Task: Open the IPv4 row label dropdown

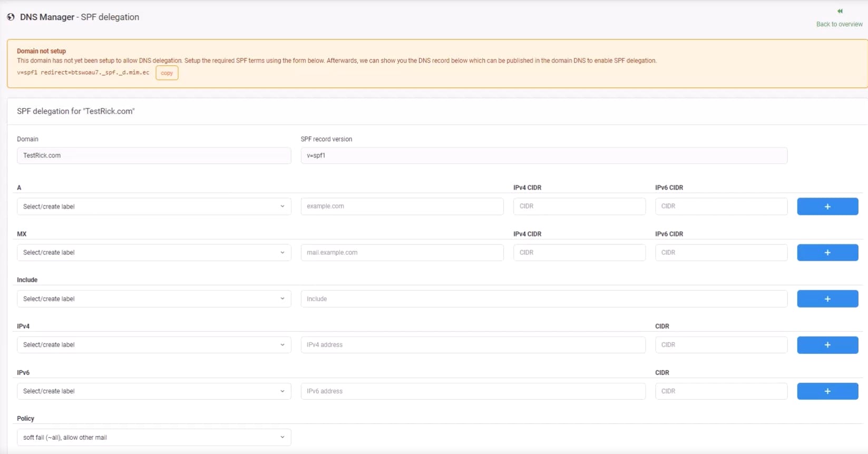Action: pos(154,345)
